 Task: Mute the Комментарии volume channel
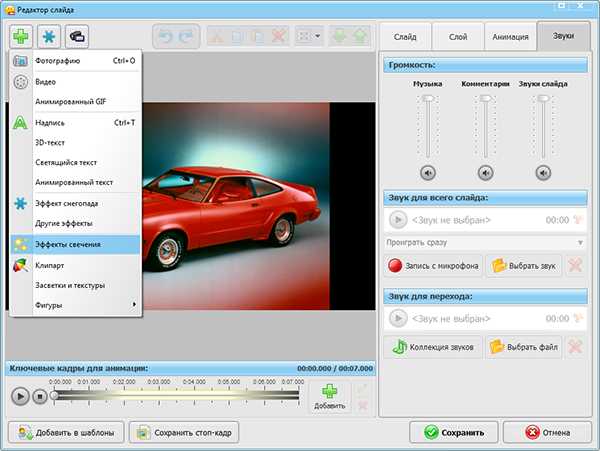(485, 172)
